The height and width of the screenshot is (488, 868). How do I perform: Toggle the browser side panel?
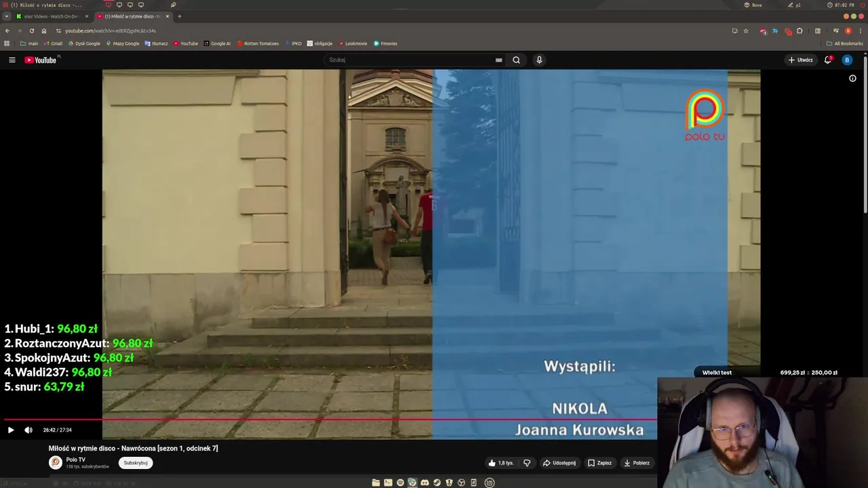(x=818, y=30)
